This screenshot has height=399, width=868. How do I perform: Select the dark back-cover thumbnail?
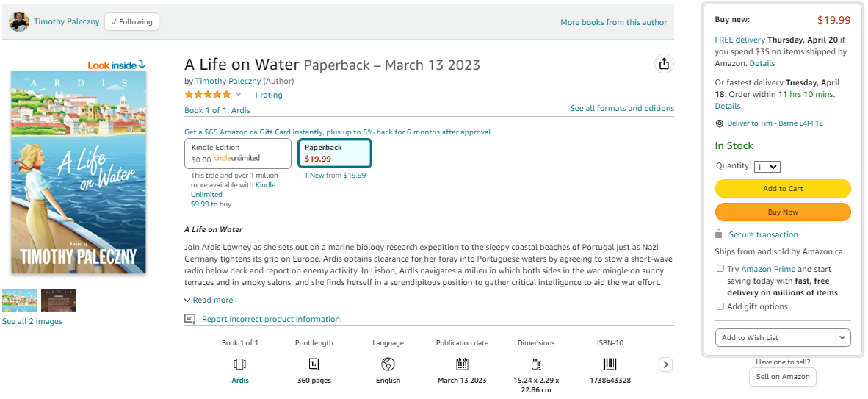[x=59, y=301]
